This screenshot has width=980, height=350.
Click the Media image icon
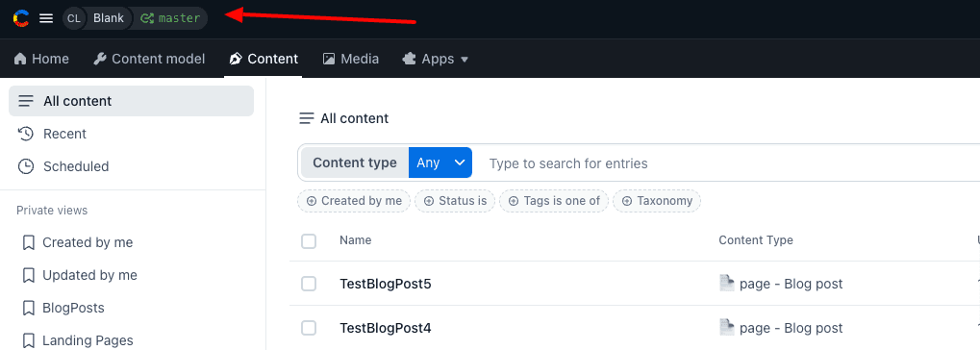pyautogui.click(x=329, y=59)
